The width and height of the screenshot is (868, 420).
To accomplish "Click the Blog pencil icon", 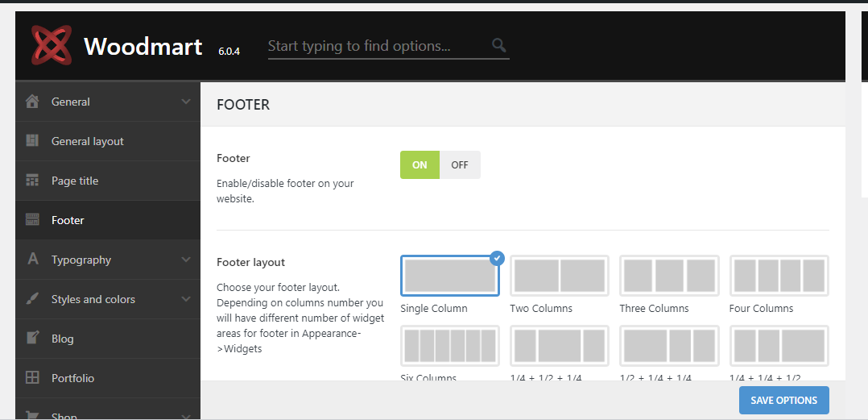I will 33,338.
